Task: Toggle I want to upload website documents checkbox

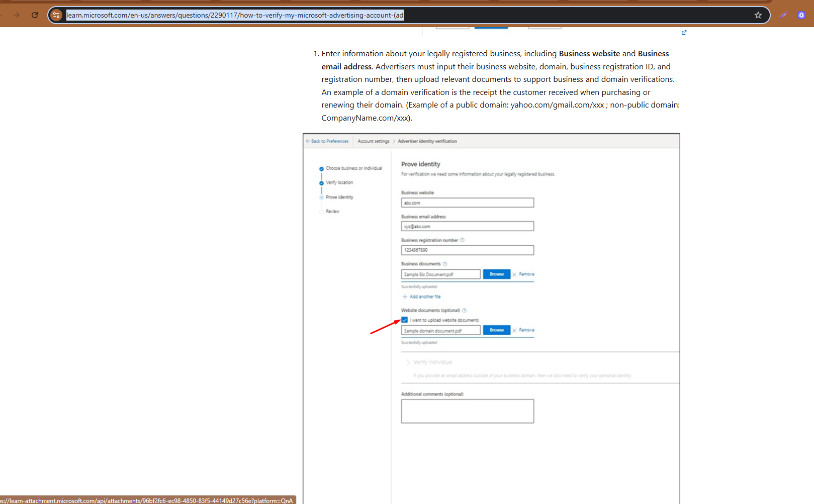Action: pyautogui.click(x=405, y=320)
